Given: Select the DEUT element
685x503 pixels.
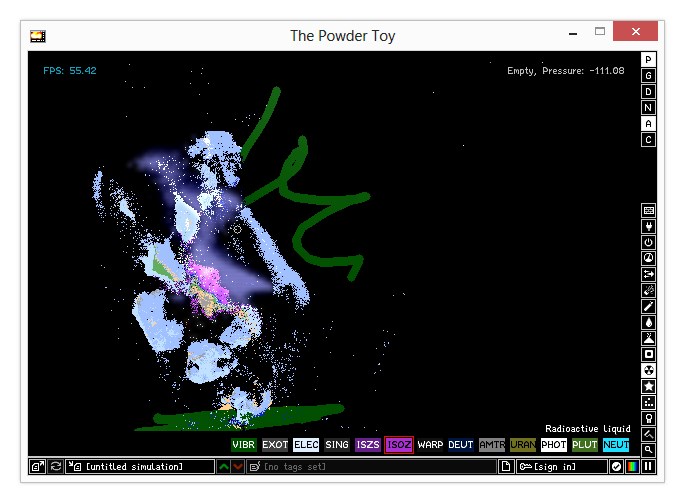Looking at the screenshot, I should coord(461,445).
